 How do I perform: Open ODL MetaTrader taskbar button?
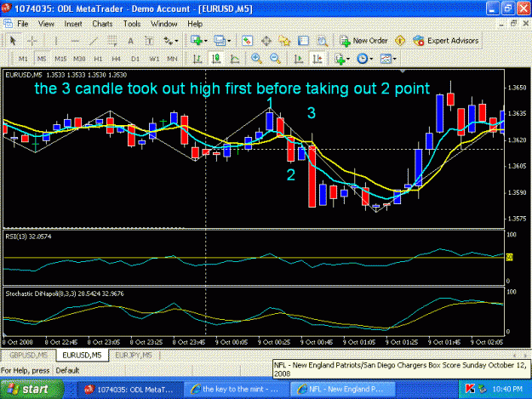[x=129, y=390]
